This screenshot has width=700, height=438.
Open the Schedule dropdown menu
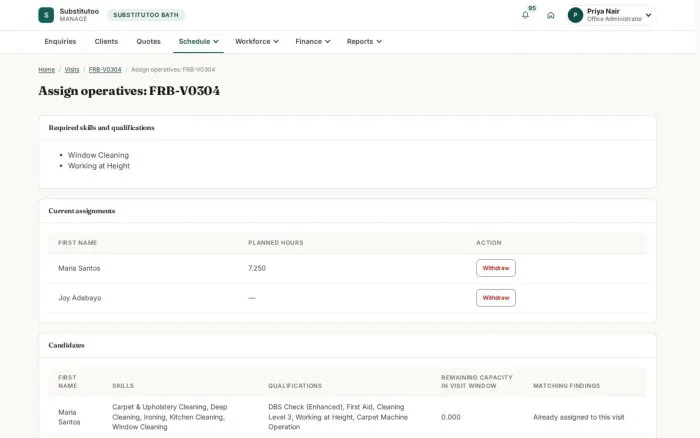pos(198,42)
